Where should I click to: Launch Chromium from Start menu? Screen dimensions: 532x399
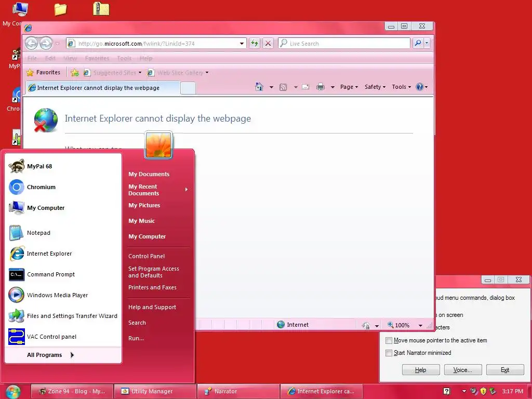[63, 187]
